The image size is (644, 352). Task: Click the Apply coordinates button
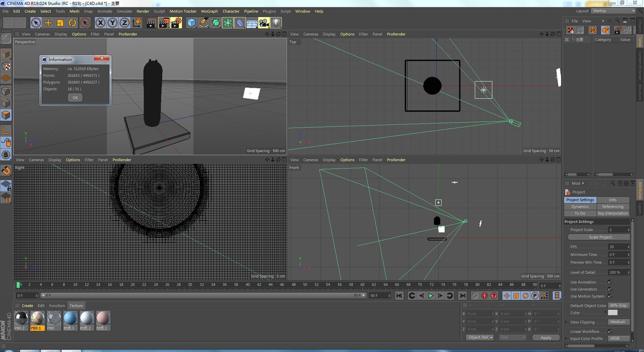(x=546, y=338)
